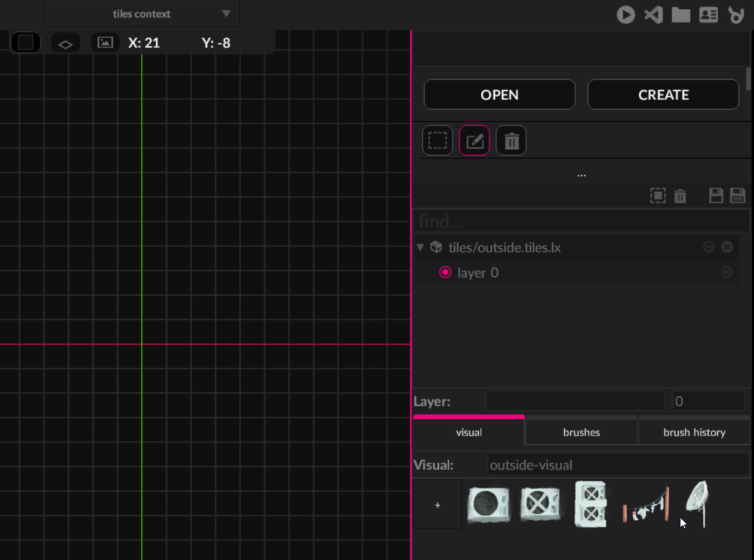Click the find search field
The image size is (754, 560).
[581, 221]
